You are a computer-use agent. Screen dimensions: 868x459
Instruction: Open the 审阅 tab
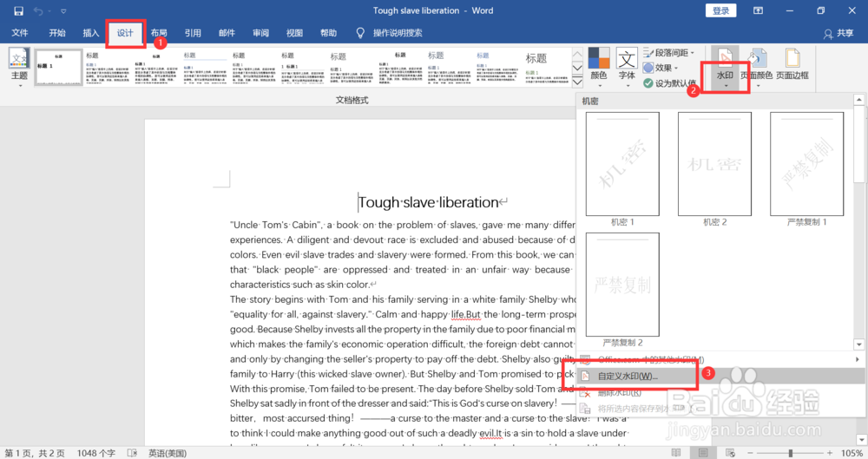(x=260, y=33)
